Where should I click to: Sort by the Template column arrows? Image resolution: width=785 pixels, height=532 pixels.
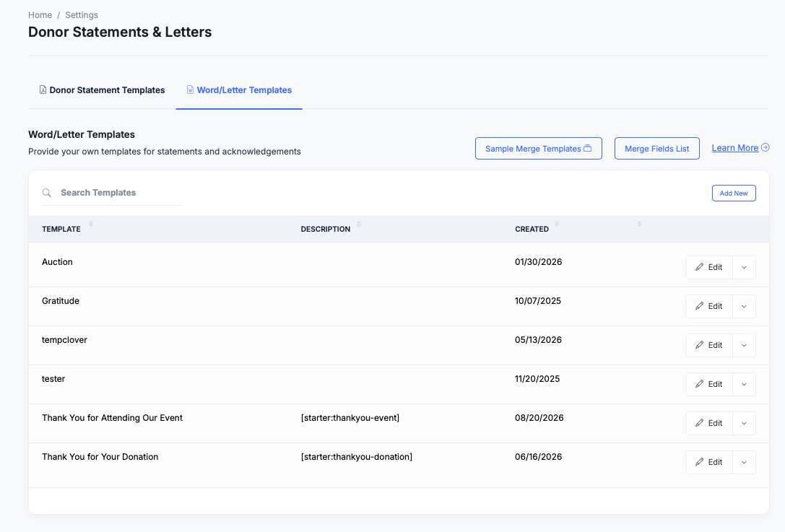(x=90, y=224)
